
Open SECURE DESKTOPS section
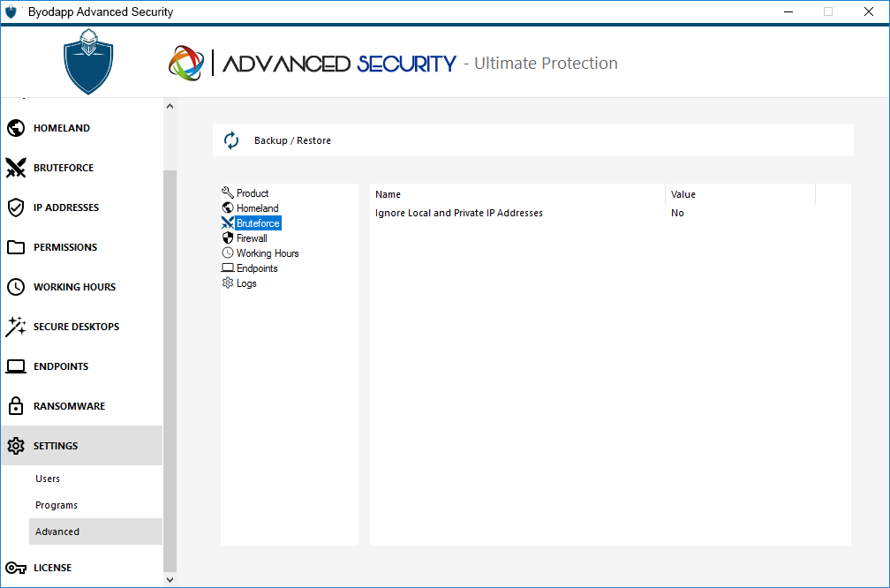pos(82,327)
